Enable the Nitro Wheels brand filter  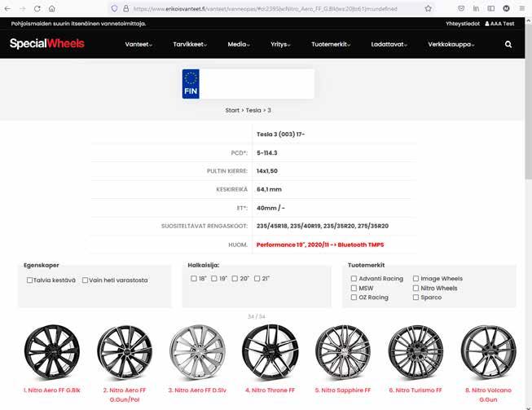415,288
